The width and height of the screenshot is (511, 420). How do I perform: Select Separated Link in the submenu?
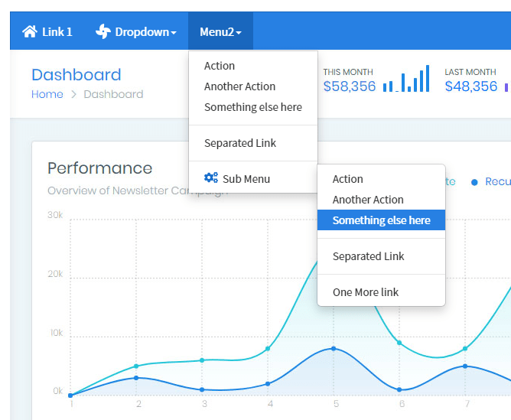[x=368, y=256]
